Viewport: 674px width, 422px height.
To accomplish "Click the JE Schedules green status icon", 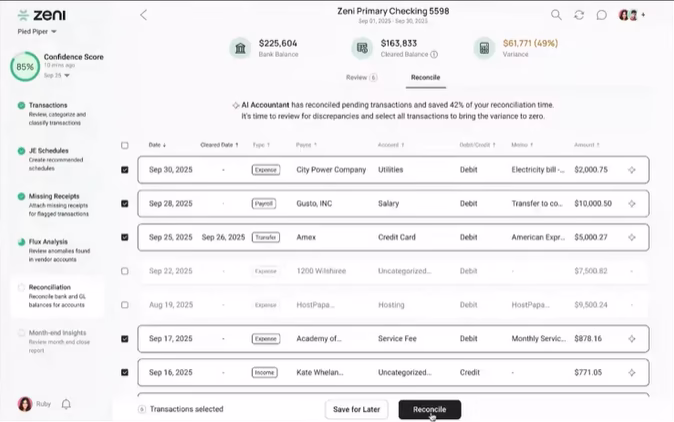I will (x=21, y=151).
